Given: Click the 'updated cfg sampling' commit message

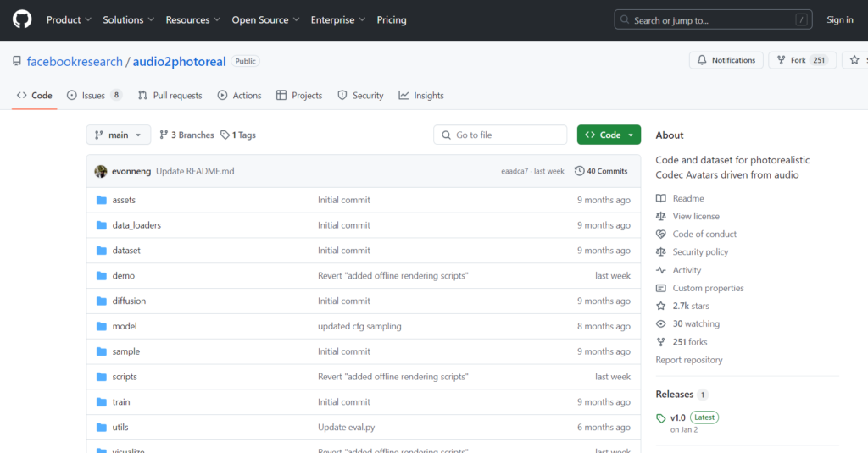Looking at the screenshot, I should coord(359,326).
